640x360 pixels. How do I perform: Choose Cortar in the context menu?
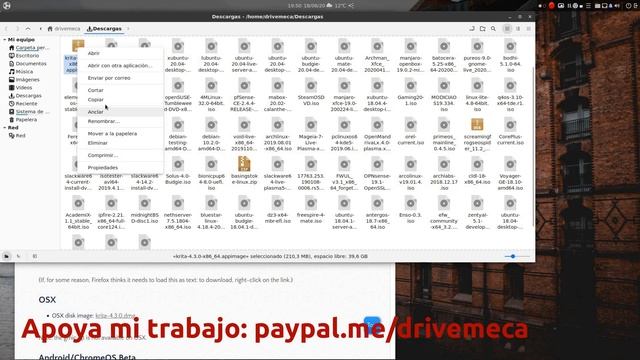pyautogui.click(x=121, y=90)
